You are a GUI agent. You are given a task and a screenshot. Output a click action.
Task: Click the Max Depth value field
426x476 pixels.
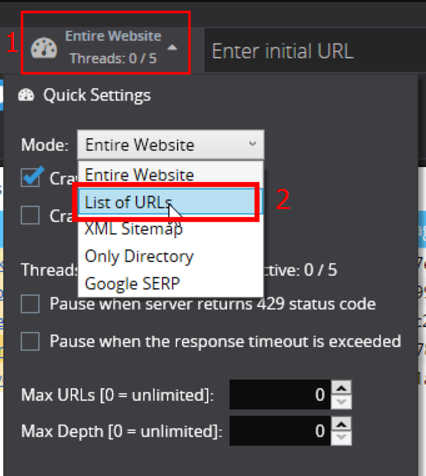coord(280,431)
